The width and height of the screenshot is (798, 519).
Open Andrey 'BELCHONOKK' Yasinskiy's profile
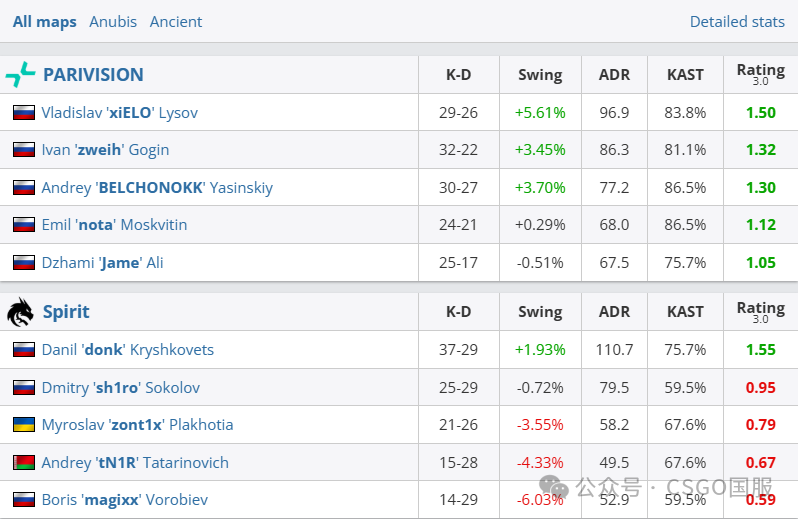click(157, 188)
